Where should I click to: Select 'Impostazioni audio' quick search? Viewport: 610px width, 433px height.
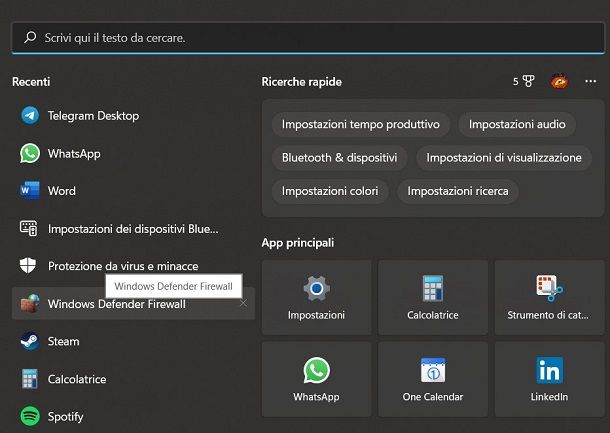click(517, 124)
